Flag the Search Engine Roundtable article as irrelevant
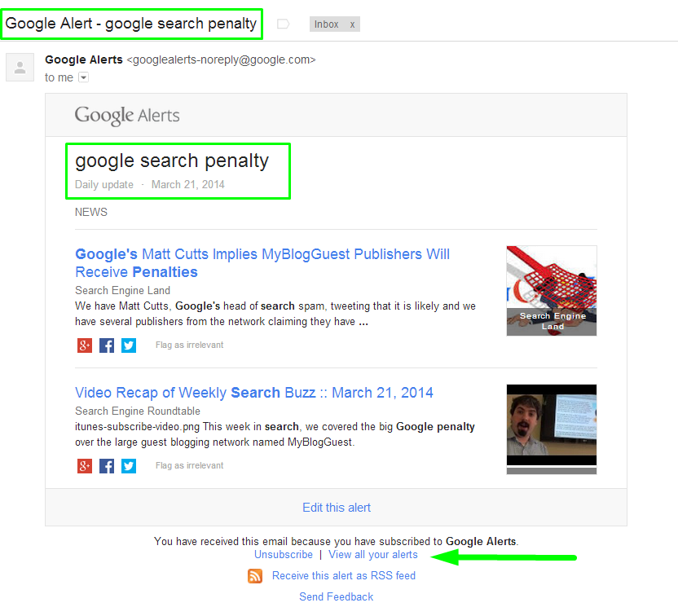This screenshot has height=616, width=678. click(189, 466)
